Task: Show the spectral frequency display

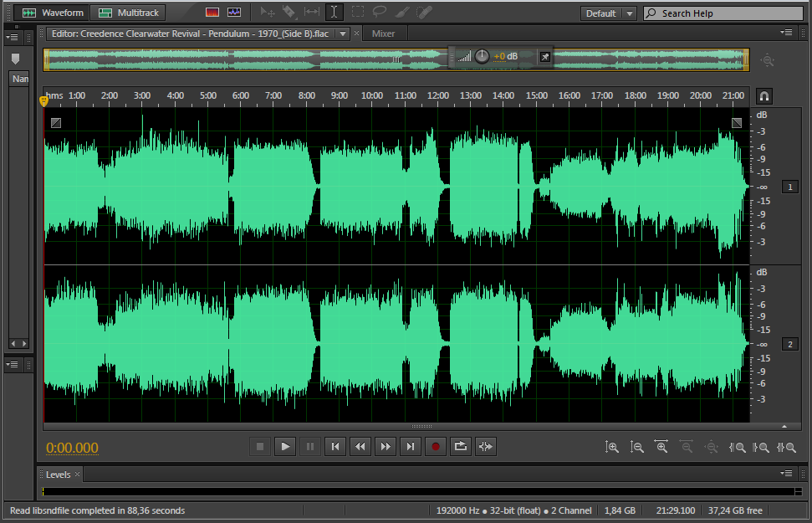Action: pos(212,13)
